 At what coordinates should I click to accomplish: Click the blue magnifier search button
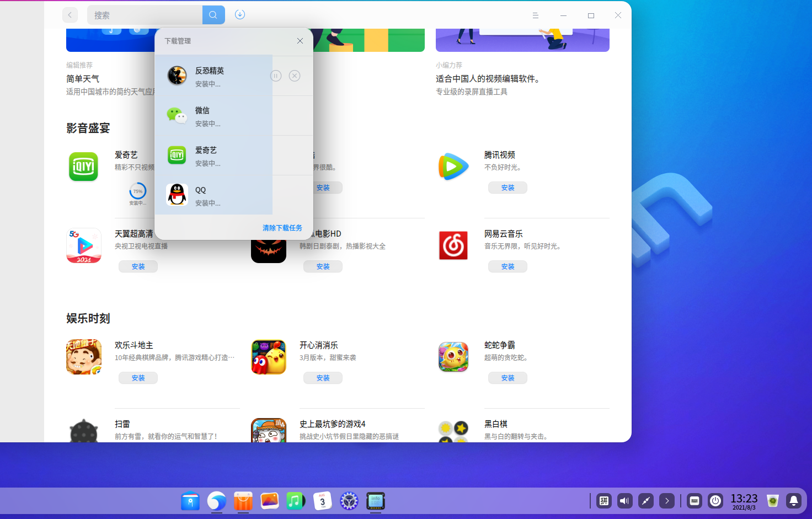[x=213, y=15]
